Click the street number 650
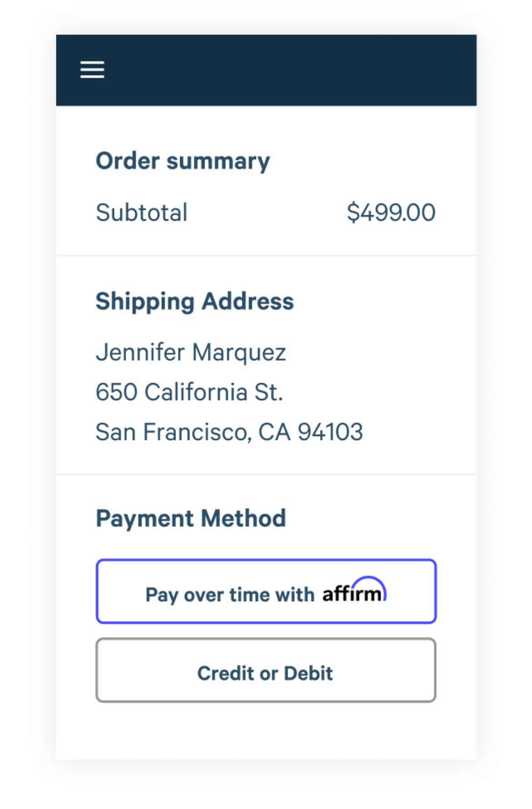Screen dimensions: 532x809 (x=116, y=392)
